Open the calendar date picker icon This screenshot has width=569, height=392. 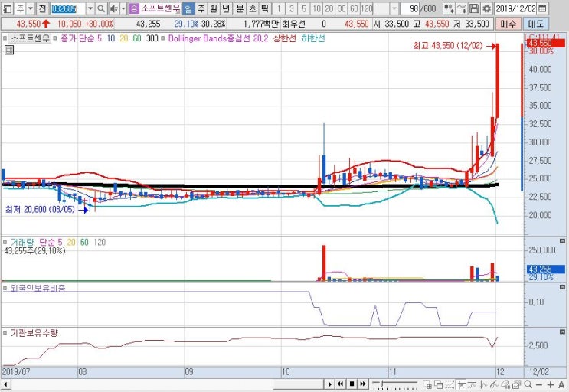pos(542,8)
